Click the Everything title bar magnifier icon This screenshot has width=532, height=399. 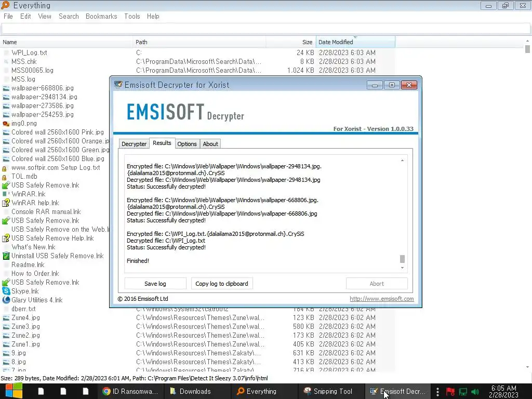coord(5,5)
